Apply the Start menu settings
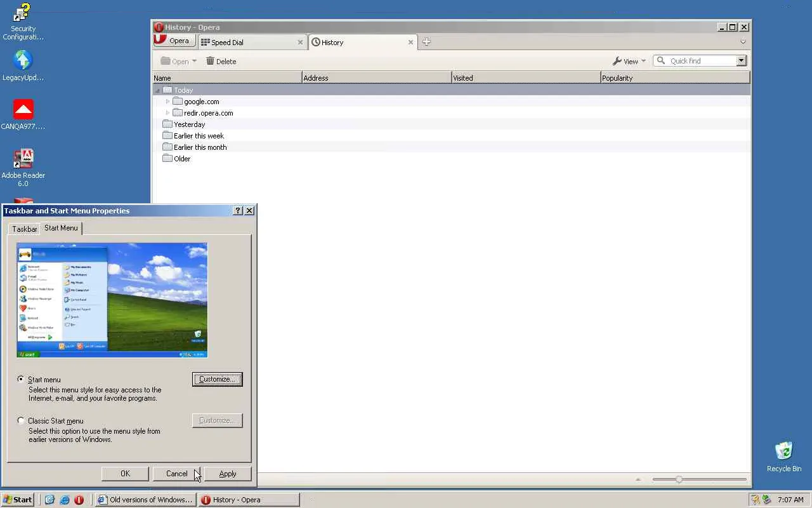 pos(228,474)
